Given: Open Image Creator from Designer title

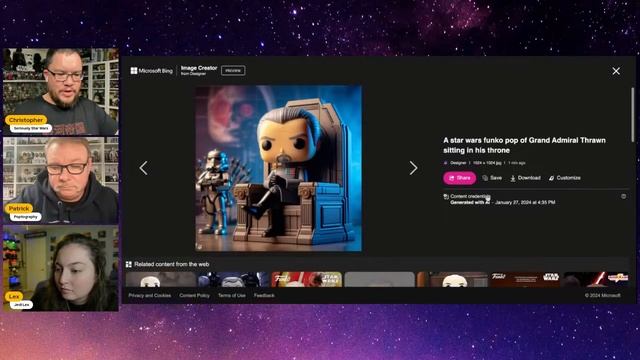Looking at the screenshot, I should coord(199,70).
